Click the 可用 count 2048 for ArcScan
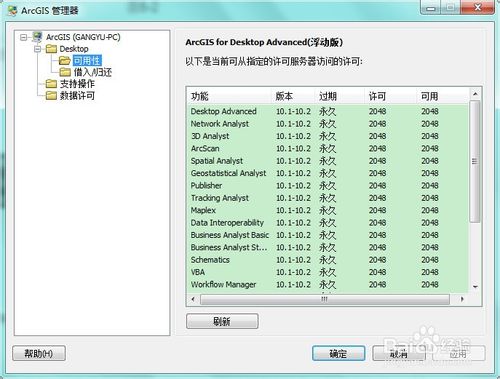Screen dimensions: 500x379 coord(429,149)
